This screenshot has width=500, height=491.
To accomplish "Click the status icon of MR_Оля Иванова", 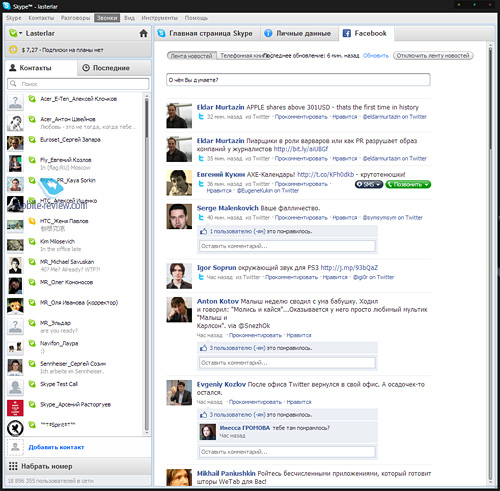I will coord(32,302).
